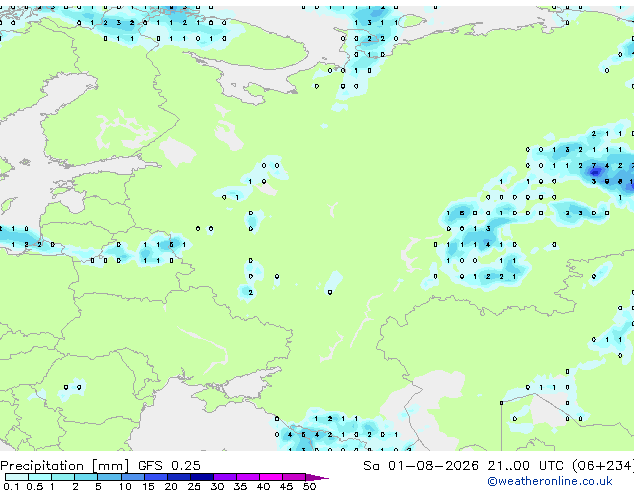Click the legend scale label '10'

[x=125, y=486]
